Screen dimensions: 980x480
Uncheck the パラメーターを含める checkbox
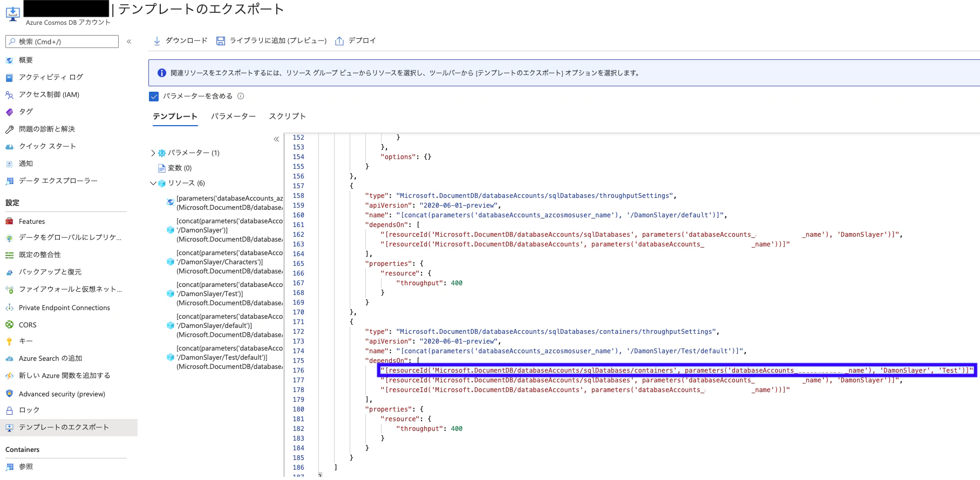pyautogui.click(x=154, y=97)
